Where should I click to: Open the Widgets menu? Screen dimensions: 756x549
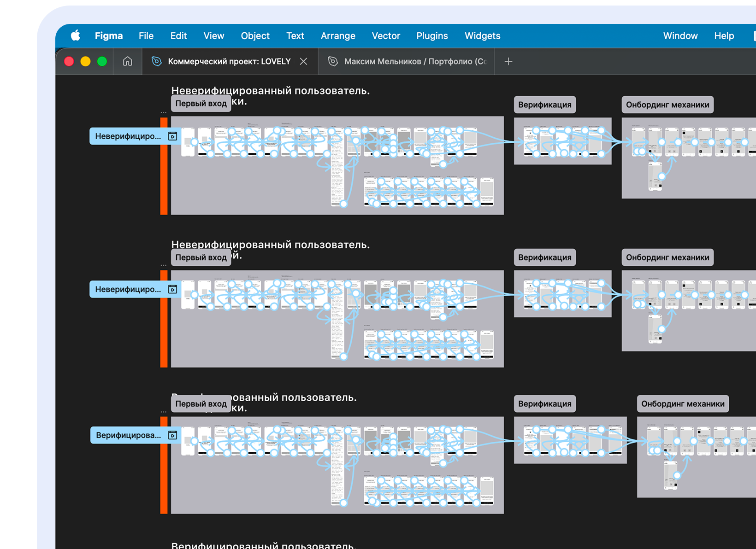point(482,36)
